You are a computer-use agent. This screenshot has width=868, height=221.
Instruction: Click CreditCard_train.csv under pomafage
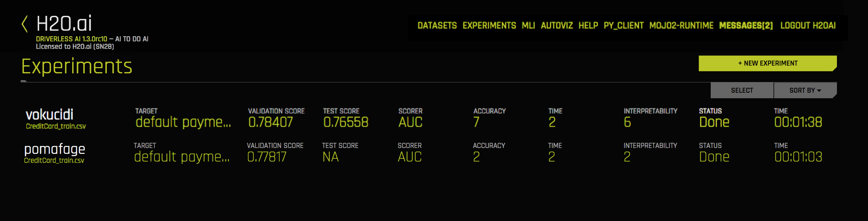(x=54, y=161)
